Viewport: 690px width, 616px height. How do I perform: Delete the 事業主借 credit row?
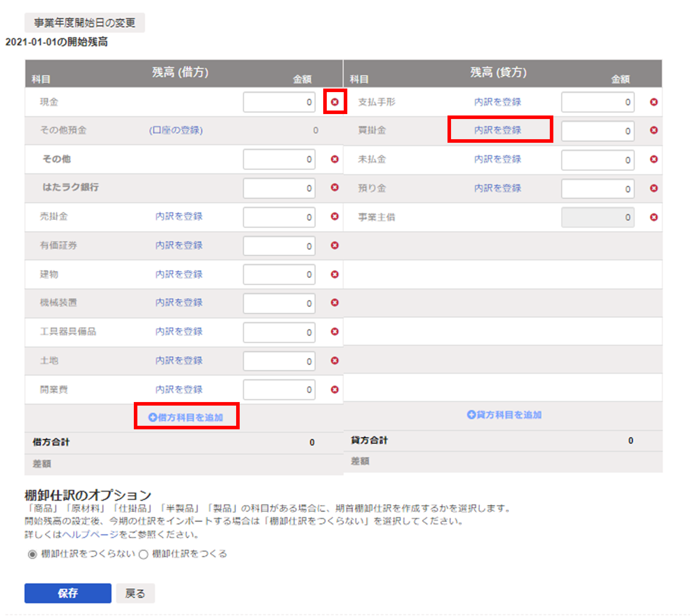(654, 217)
